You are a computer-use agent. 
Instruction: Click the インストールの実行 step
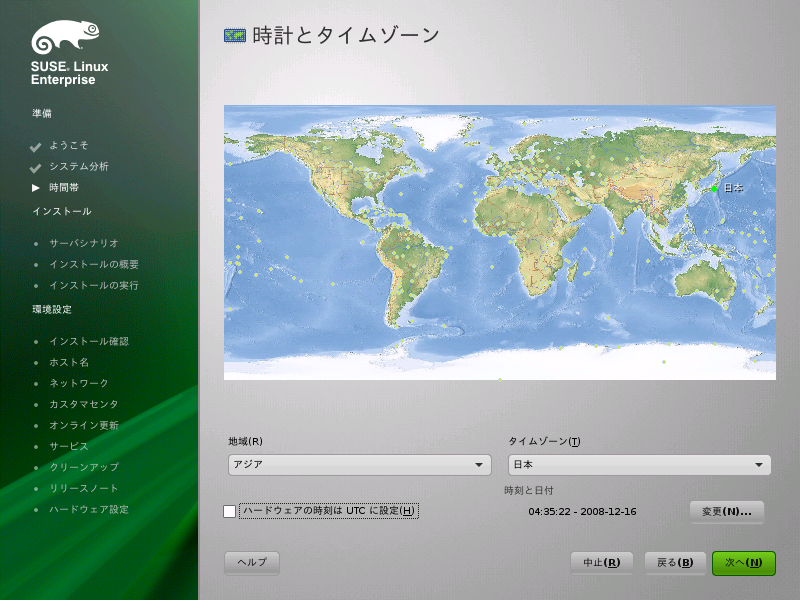pos(94,285)
